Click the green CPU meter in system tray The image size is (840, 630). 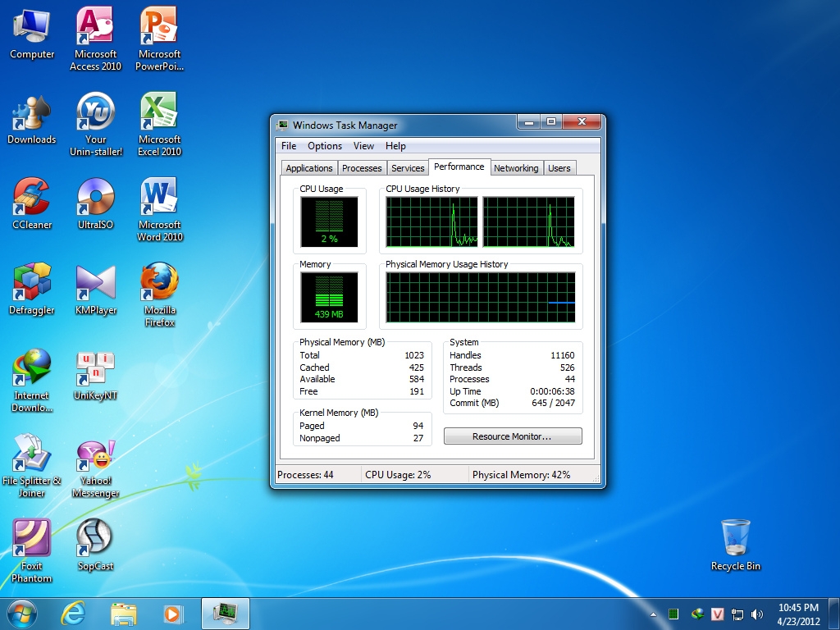coord(673,613)
